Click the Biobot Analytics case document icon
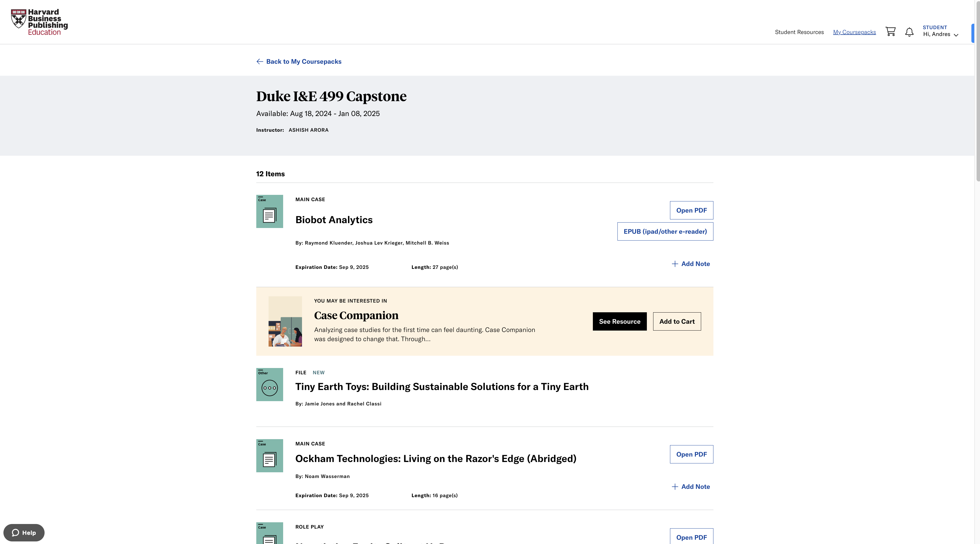980x544 pixels. [269, 211]
